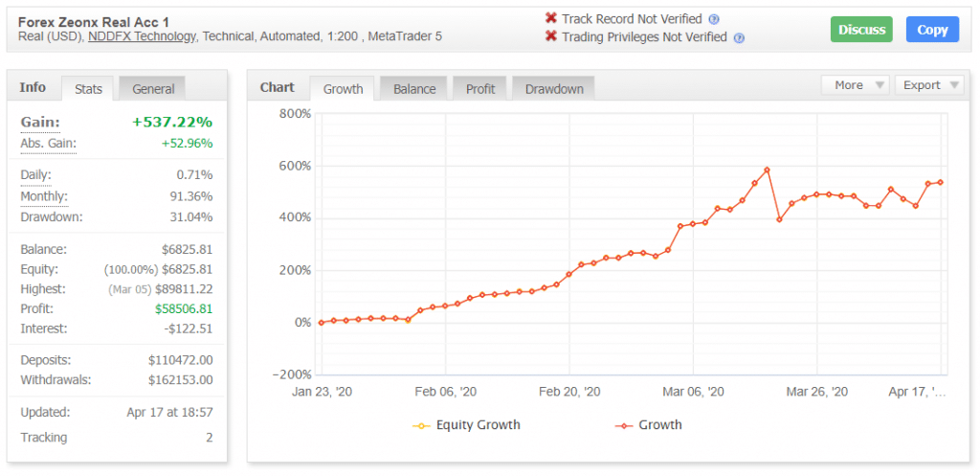Select the Stats info tab

(88, 89)
